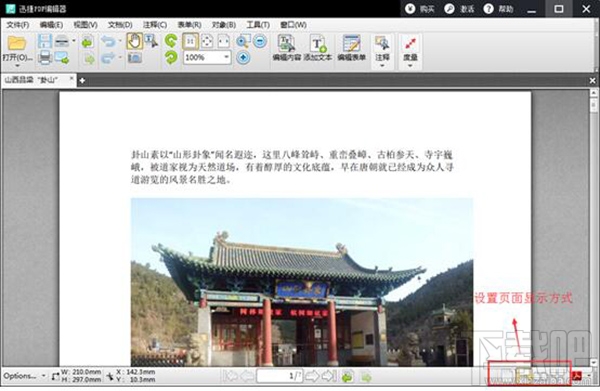The image size is (600, 391).
Task: Click the temple gate photo in document
Action: coord(302,282)
